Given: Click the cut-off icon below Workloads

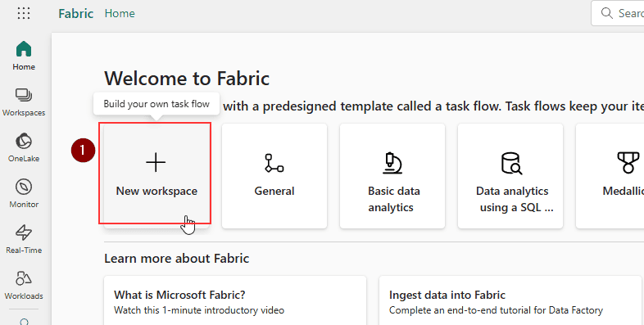Looking at the screenshot, I should [x=24, y=321].
